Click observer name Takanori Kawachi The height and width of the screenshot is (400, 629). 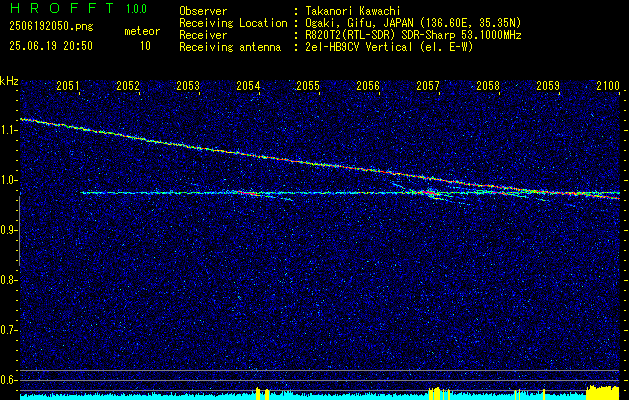(353, 11)
